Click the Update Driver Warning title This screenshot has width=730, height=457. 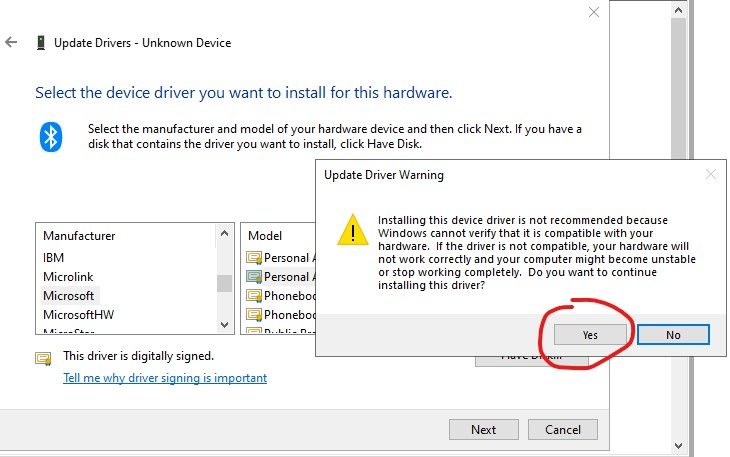[x=384, y=175]
